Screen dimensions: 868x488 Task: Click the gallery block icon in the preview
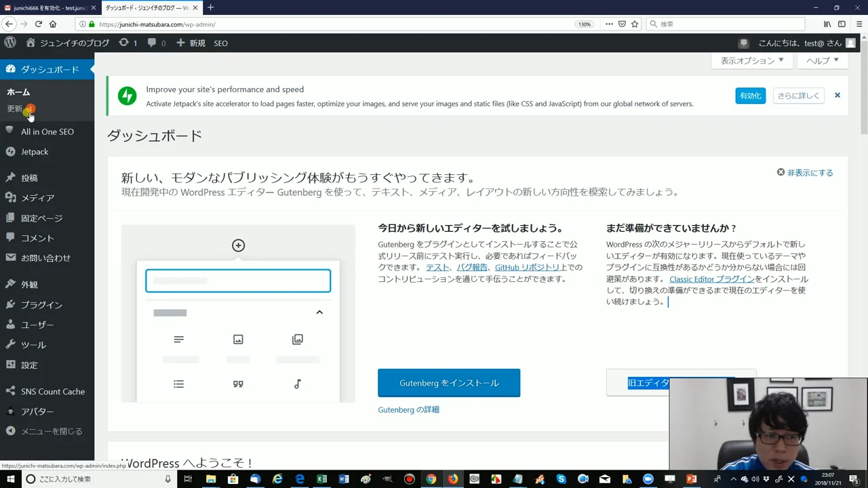click(298, 340)
